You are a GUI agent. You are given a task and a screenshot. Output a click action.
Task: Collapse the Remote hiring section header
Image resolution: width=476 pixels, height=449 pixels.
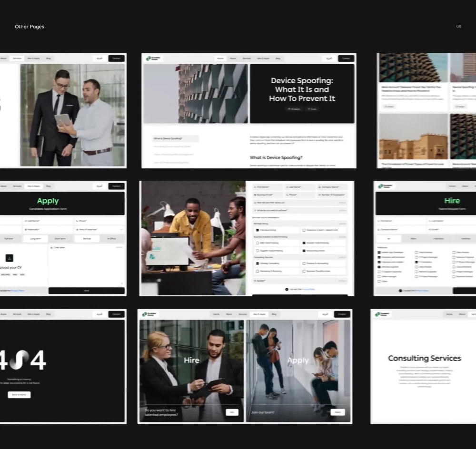(x=299, y=224)
